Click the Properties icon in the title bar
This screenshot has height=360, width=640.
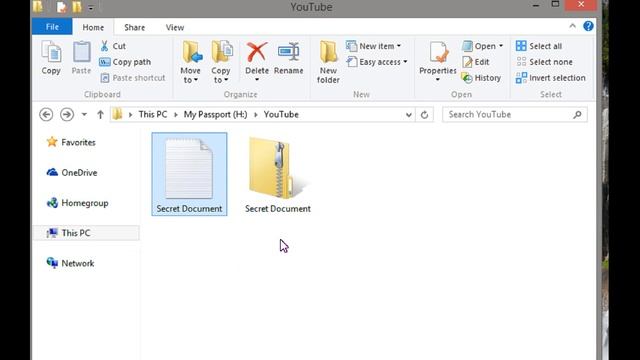pos(61,7)
